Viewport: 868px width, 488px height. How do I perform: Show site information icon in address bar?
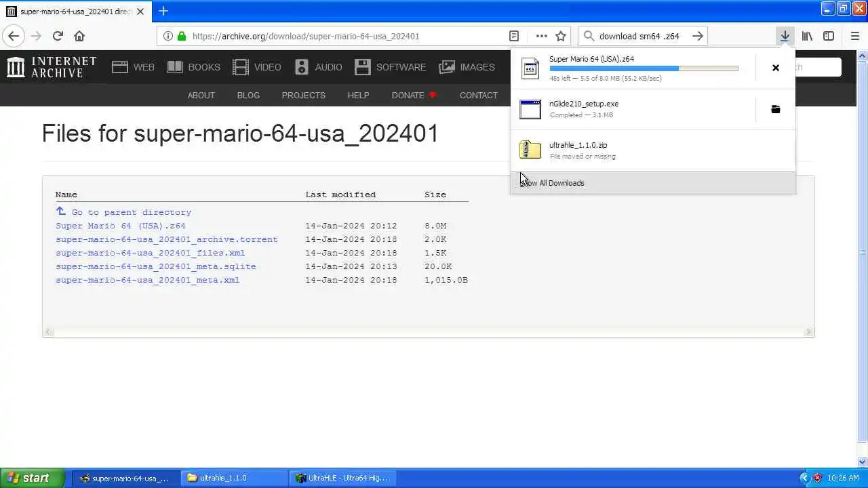[168, 36]
